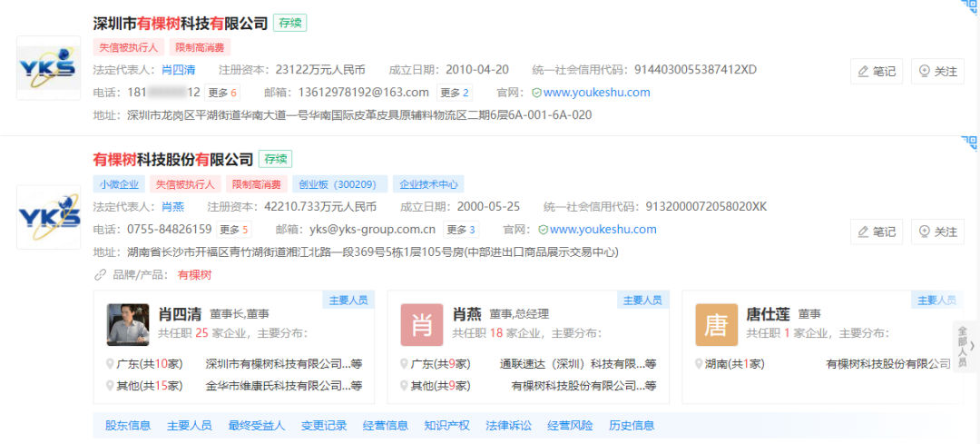Screen dimensions: 980x444
Task: Click 关注 button for 深圳市有棵树科技有限公司
Action: coord(937,72)
